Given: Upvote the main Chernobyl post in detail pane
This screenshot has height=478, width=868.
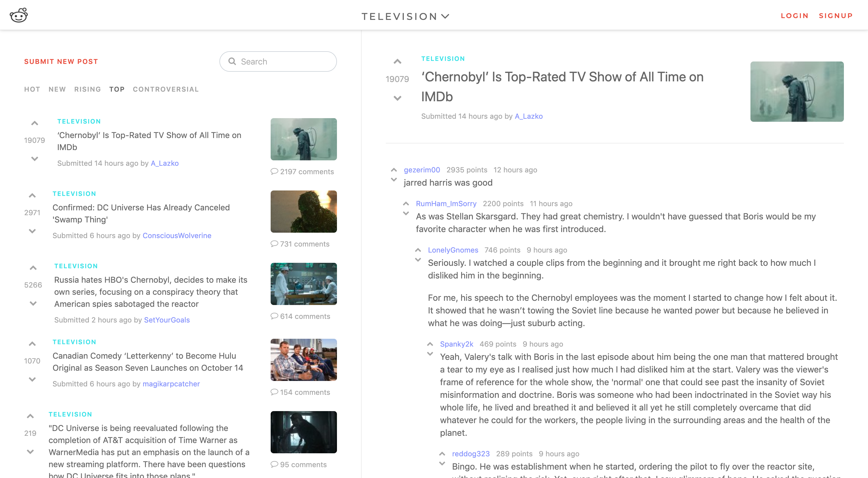Looking at the screenshot, I should [397, 62].
